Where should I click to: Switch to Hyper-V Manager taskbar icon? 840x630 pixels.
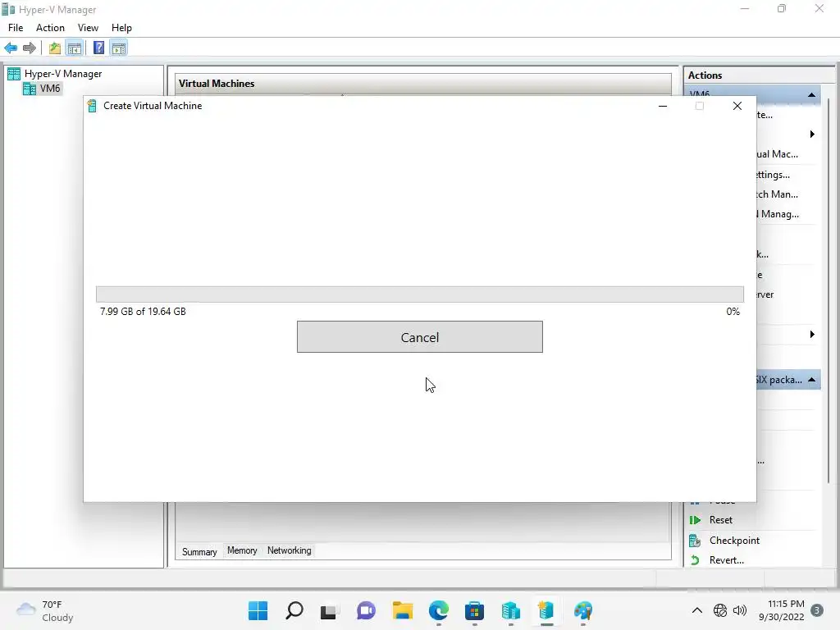coord(510,610)
